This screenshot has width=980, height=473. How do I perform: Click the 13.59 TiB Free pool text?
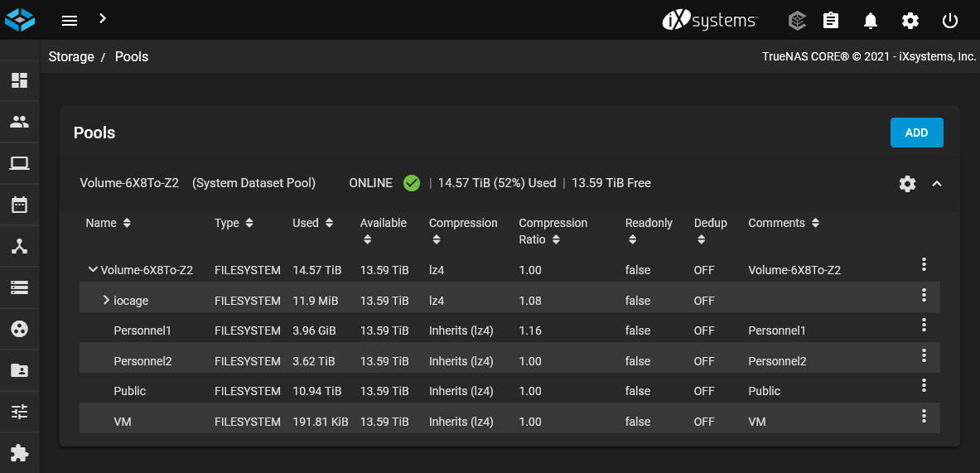click(x=611, y=183)
